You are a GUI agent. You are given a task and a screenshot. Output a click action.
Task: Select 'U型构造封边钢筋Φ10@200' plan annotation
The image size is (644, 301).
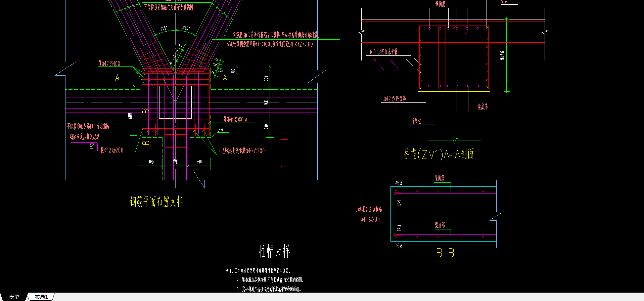coord(242,151)
